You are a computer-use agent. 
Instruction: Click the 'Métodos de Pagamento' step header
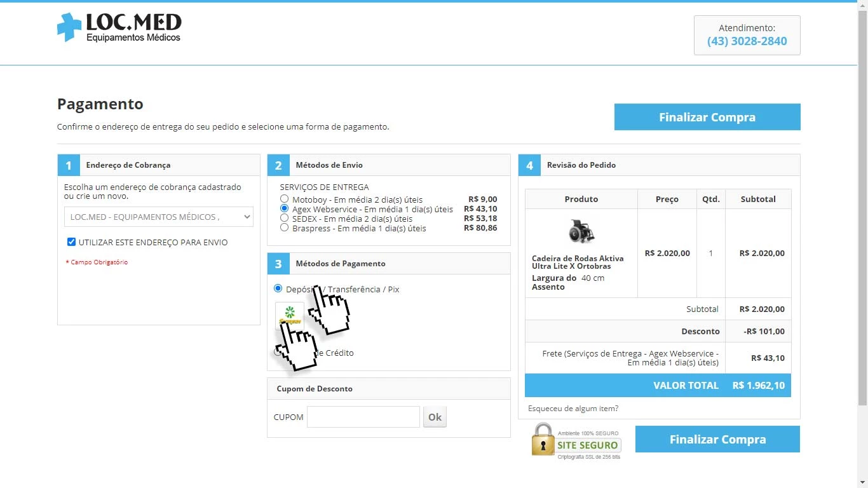click(x=389, y=264)
